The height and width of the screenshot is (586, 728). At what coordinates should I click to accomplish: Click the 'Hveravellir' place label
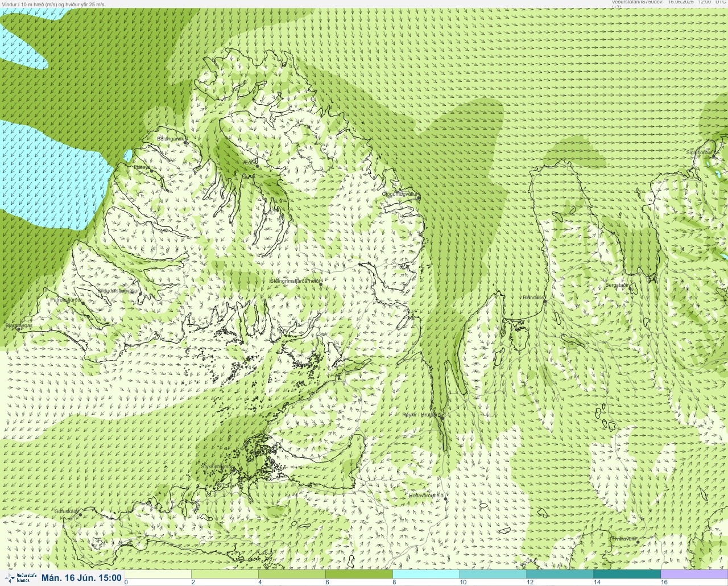(x=624, y=538)
